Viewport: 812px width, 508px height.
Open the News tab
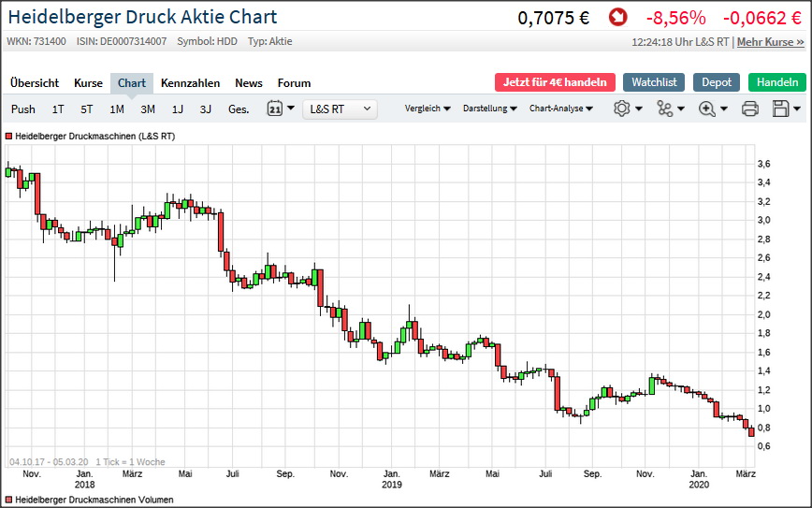[x=249, y=82]
